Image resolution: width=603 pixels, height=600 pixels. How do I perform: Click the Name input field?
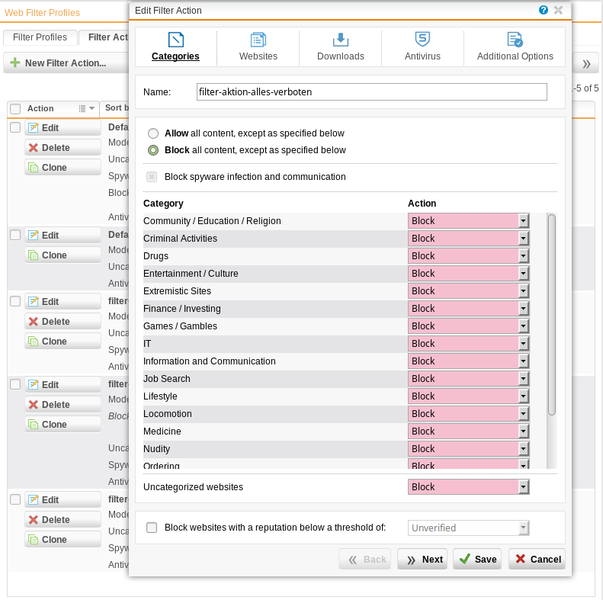tap(371, 92)
